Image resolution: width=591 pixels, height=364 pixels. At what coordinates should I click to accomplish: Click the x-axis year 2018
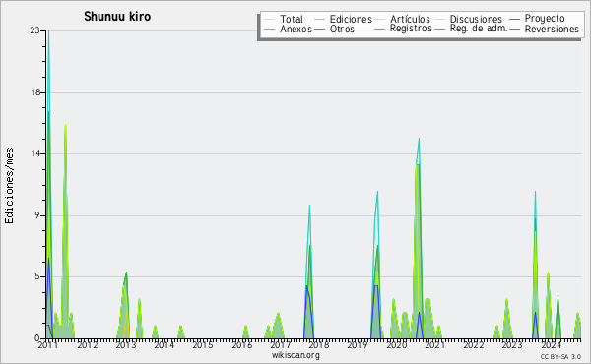[x=319, y=345]
